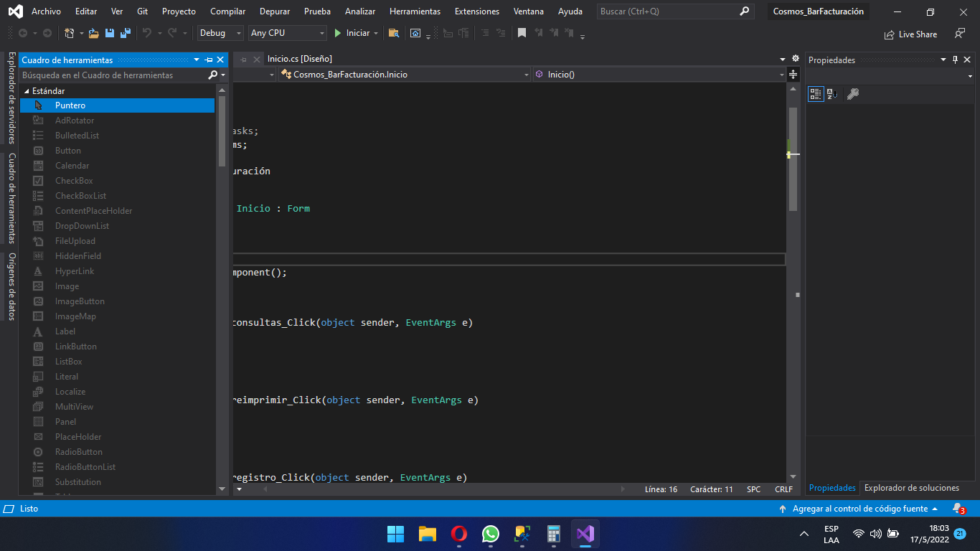Image resolution: width=980 pixels, height=551 pixels.
Task: Toggle Alphabetical sort in Propiedades
Action: tap(832, 94)
